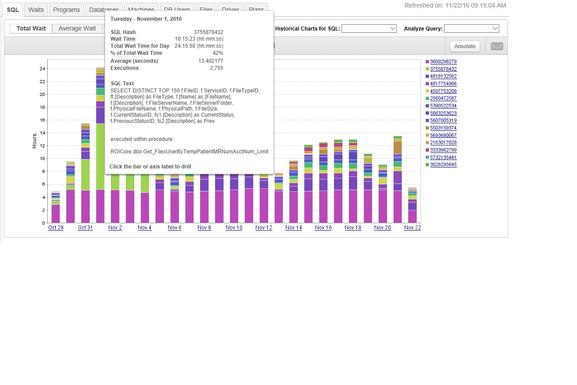This screenshot has height=385, width=577.
Task: Open the Historical Charts for SQL dropdown
Action: (369, 28)
